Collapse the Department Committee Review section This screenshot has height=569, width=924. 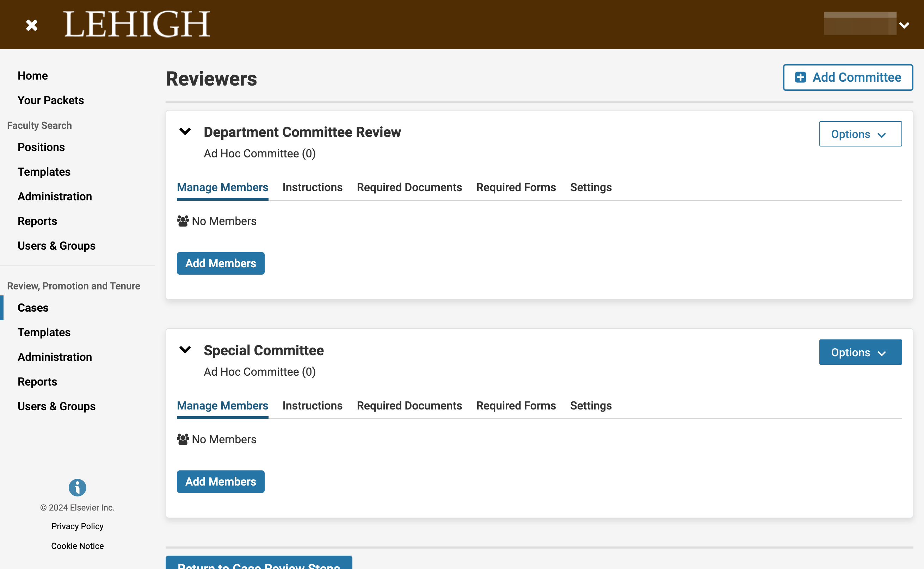[x=185, y=132]
